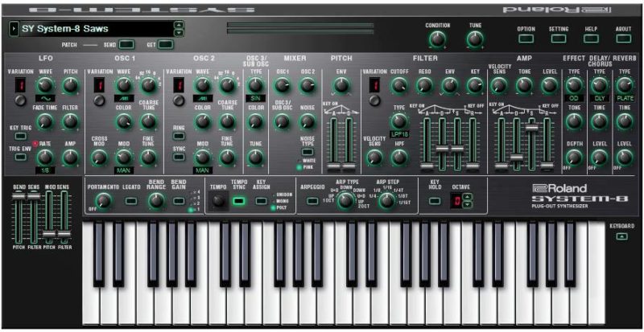Click the BEND SENS pitch slider
644x332 pixels.
pyautogui.click(x=18, y=197)
